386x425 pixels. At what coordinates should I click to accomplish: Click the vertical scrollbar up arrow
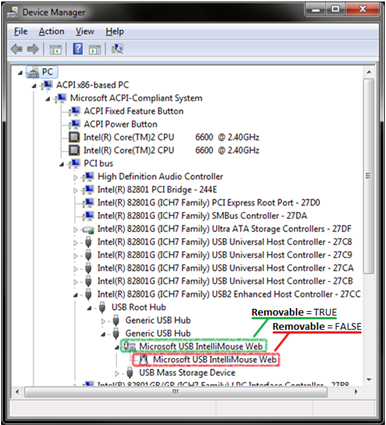[x=369, y=72]
